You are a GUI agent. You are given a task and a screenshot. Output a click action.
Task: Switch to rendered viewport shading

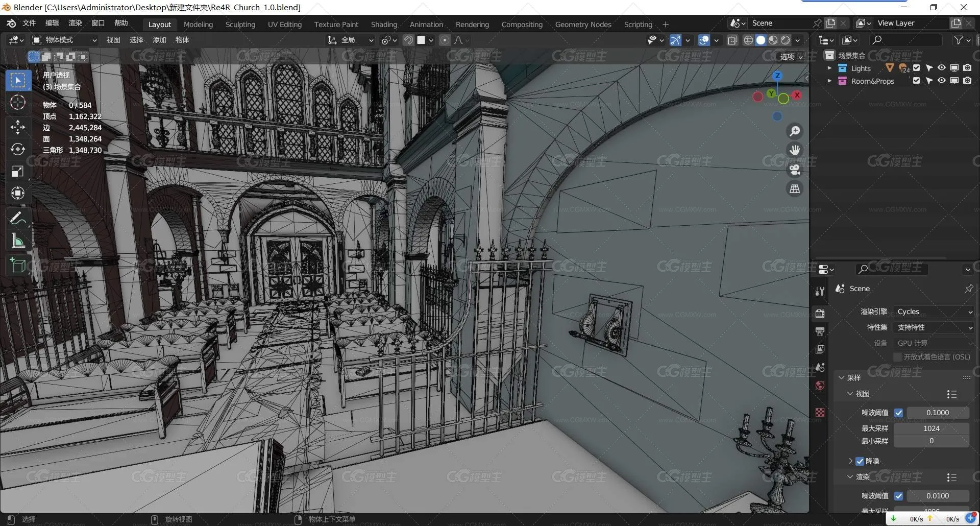[x=786, y=40]
